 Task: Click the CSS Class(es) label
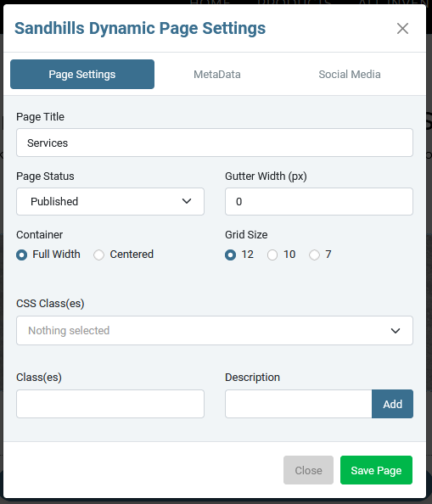(x=50, y=304)
